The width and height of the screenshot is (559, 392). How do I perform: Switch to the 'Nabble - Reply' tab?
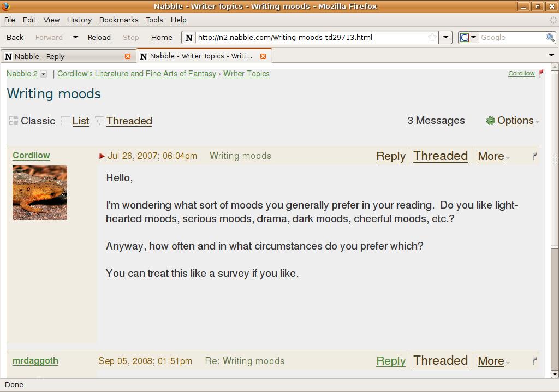(x=66, y=56)
